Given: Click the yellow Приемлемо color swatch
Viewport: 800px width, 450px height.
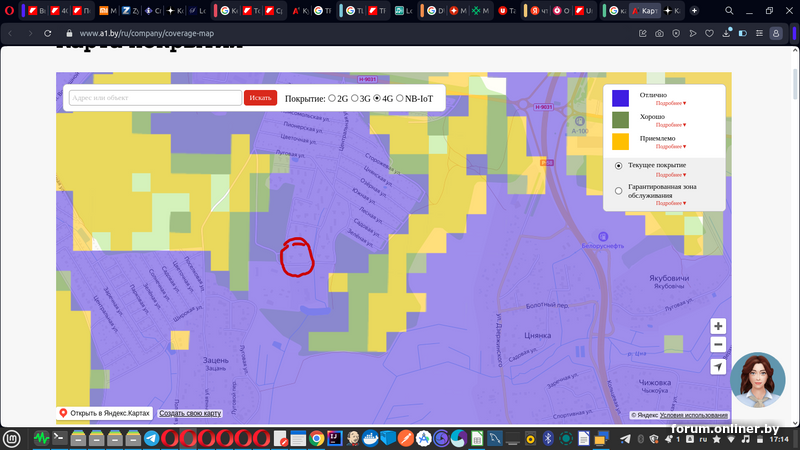Looking at the screenshot, I should [620, 141].
